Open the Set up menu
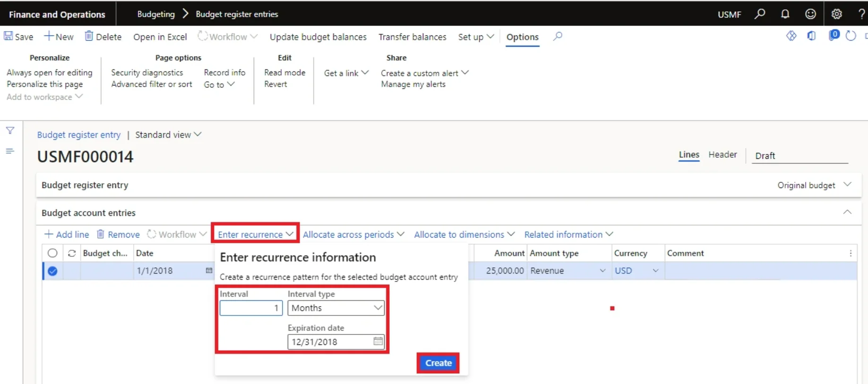Screen dimensions: 868x384 pyautogui.click(x=476, y=36)
